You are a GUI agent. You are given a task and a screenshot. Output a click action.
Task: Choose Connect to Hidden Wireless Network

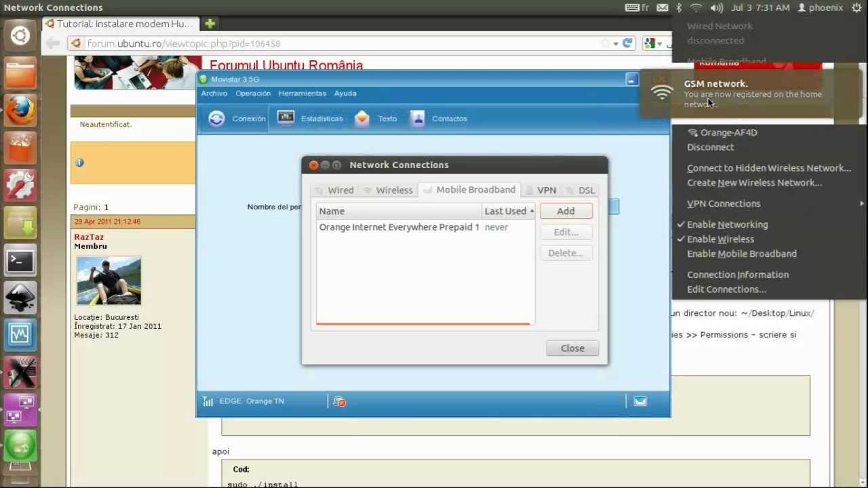tap(769, 168)
